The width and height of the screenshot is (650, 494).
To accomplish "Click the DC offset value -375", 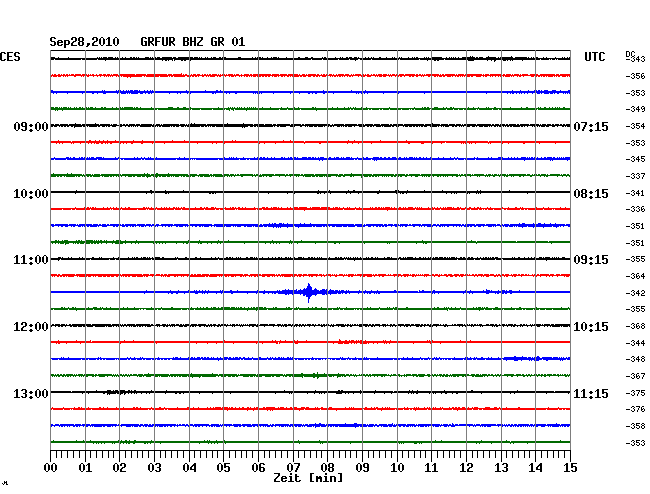I will click(635, 393).
